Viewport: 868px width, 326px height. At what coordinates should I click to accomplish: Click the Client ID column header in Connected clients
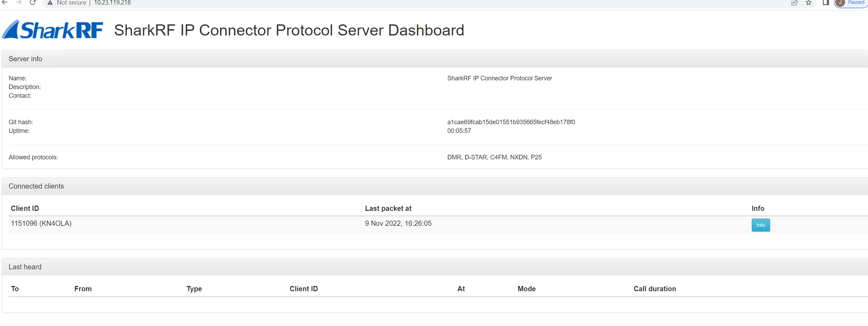pos(25,208)
